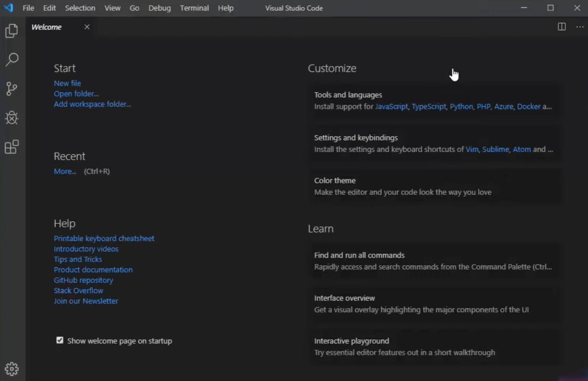
Task: Open the File menu
Action: point(28,8)
